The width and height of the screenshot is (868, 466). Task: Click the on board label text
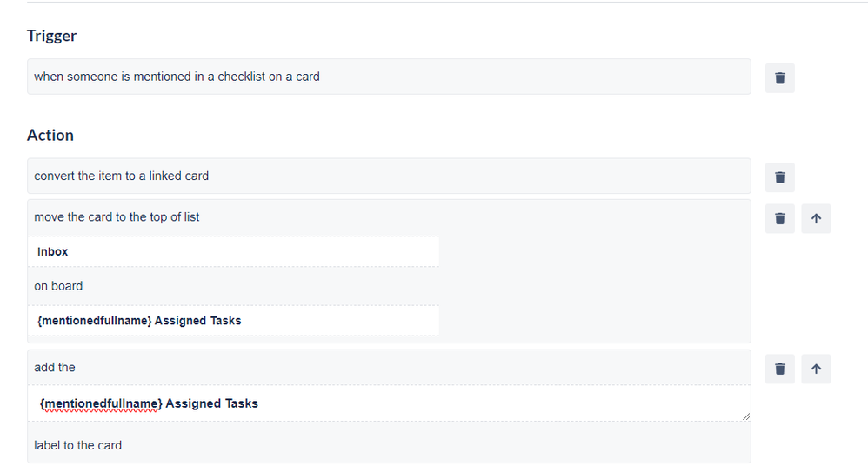(x=58, y=286)
